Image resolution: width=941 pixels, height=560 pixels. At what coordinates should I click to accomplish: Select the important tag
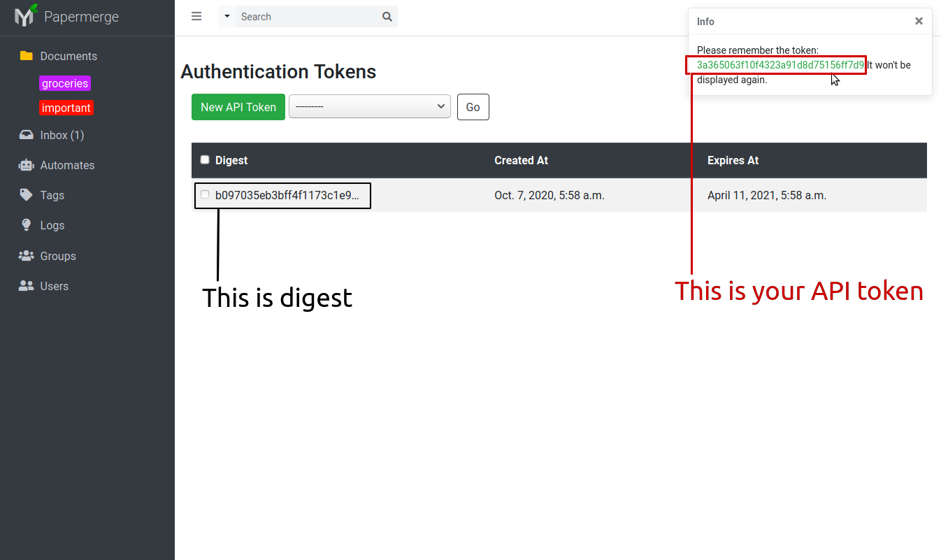click(66, 108)
